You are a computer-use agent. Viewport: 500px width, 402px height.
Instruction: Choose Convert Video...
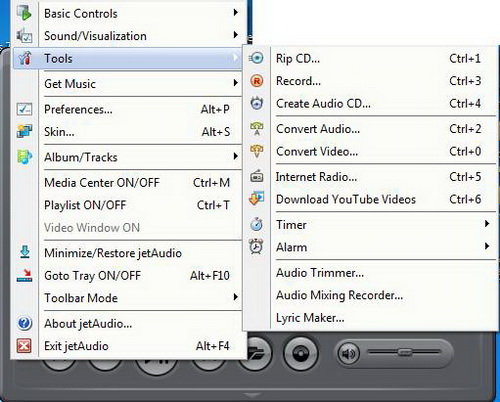coord(371,151)
